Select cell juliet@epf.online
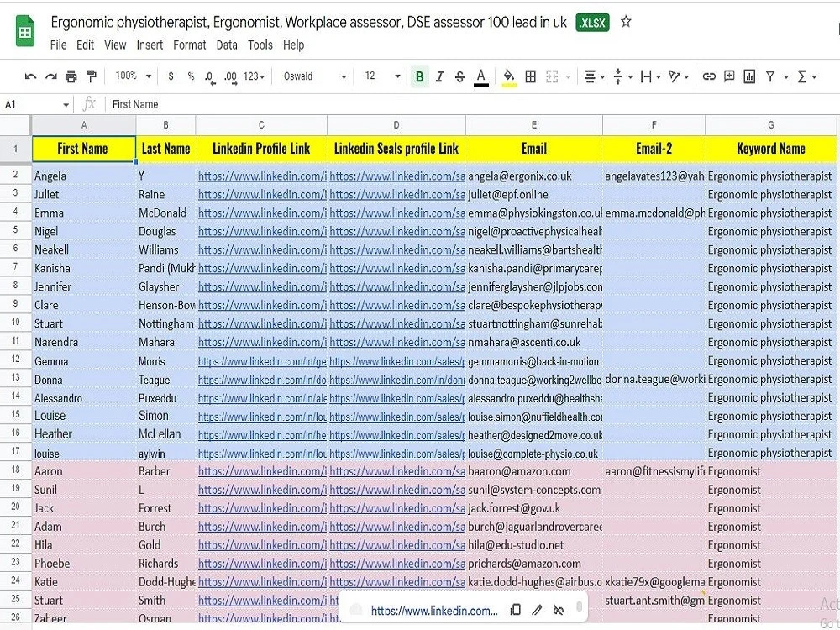The image size is (840, 630). click(x=534, y=195)
